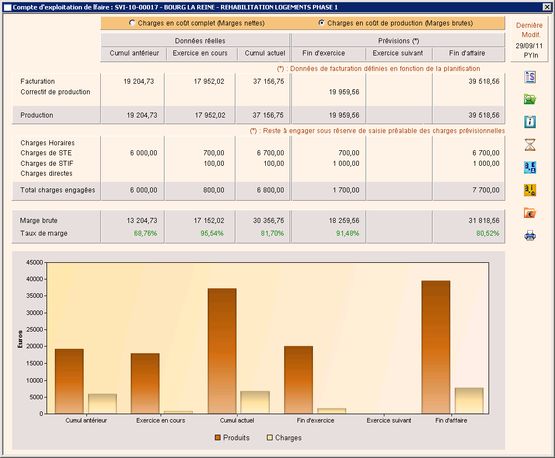Close the Compte d'exploitation window

click(547, 7)
